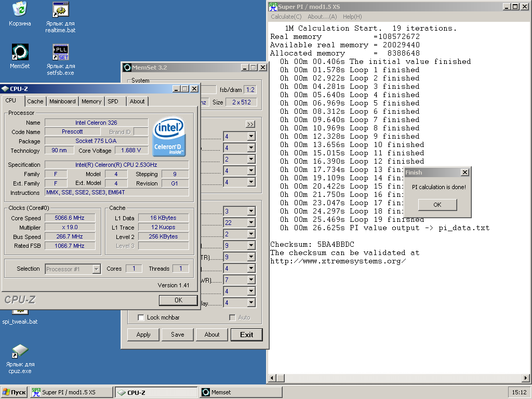Toggle the Lock mchbar checkbox
This screenshot has height=399, width=532.
[x=141, y=317]
